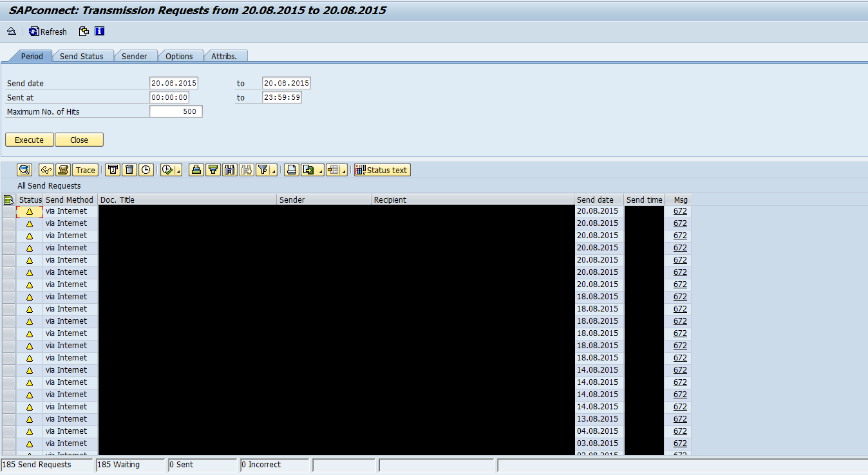This screenshot has height=475, width=868.
Task: Expand the layout dropdown arrow
Action: [344, 170]
